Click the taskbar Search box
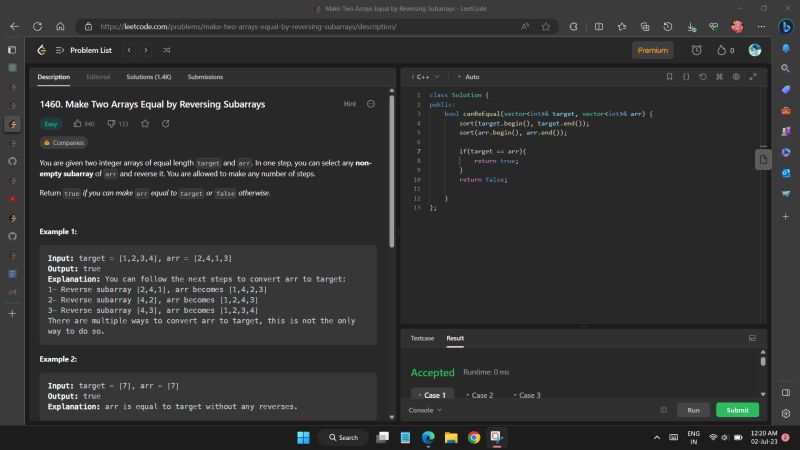 pos(343,438)
